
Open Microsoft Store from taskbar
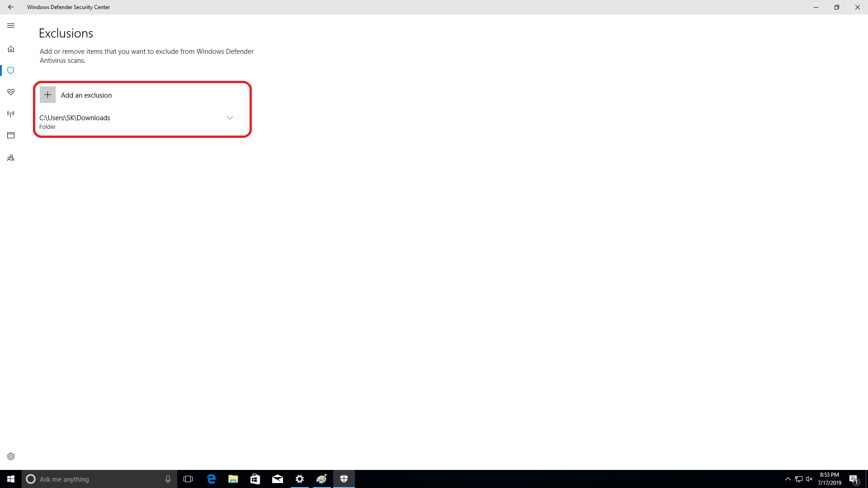point(255,479)
